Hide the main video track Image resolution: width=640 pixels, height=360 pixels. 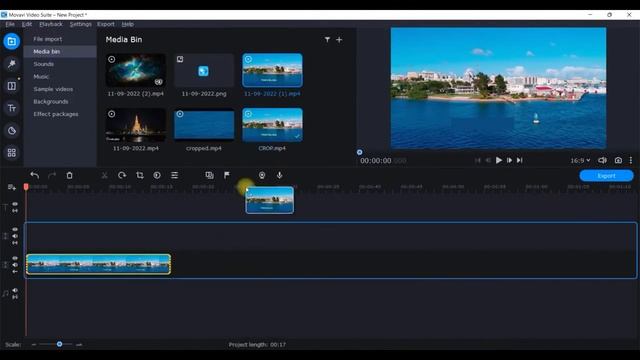pos(15,258)
